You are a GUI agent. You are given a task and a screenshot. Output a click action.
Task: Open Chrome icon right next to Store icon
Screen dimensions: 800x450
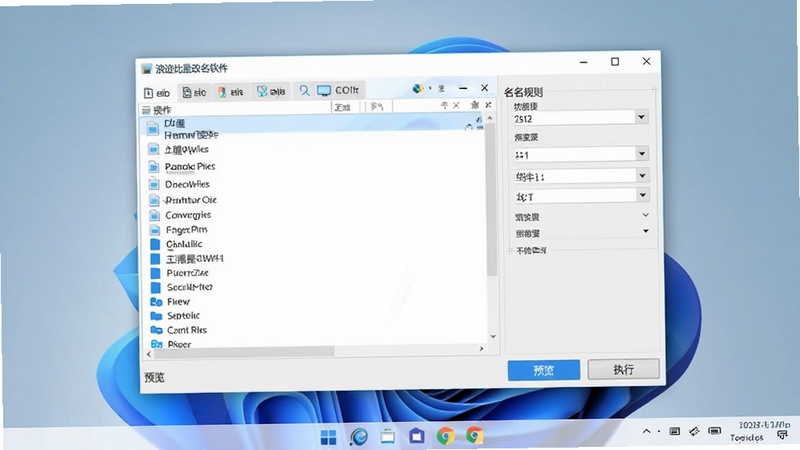(x=445, y=436)
